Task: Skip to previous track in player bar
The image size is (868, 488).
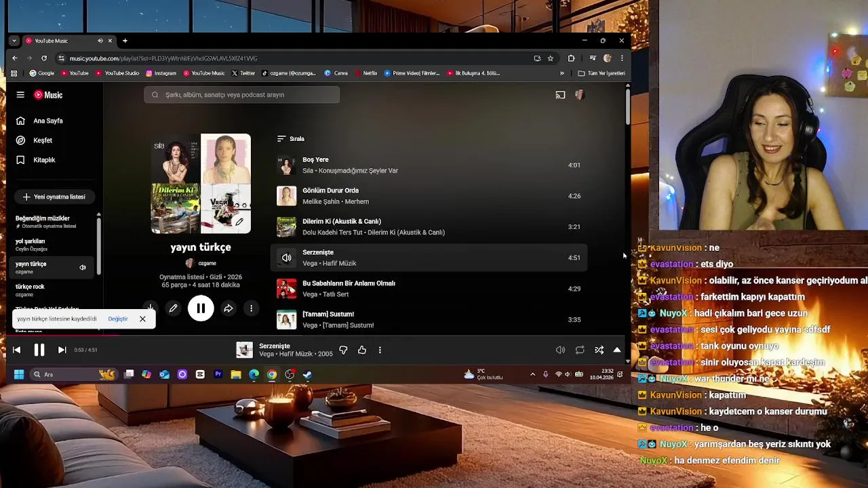Action: [x=17, y=350]
